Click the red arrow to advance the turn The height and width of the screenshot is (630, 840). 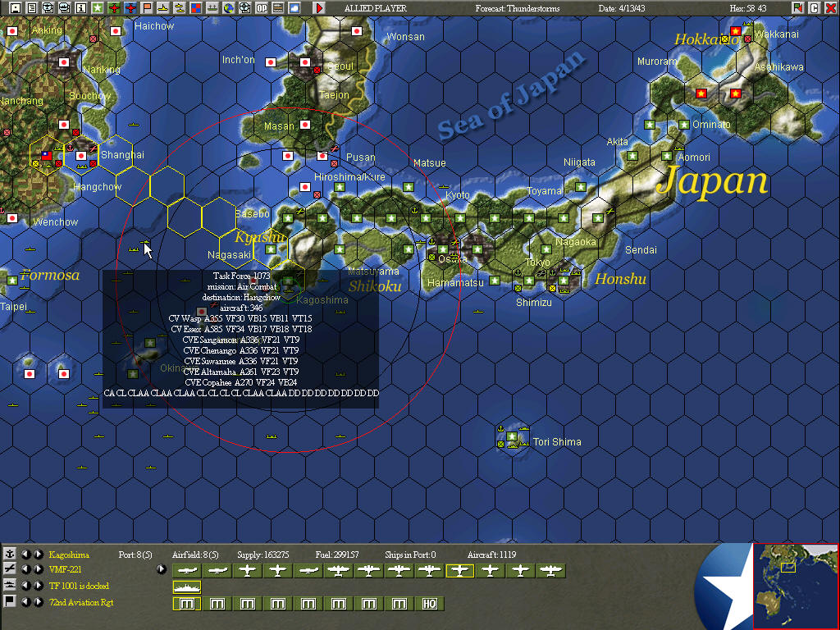pos(319,9)
